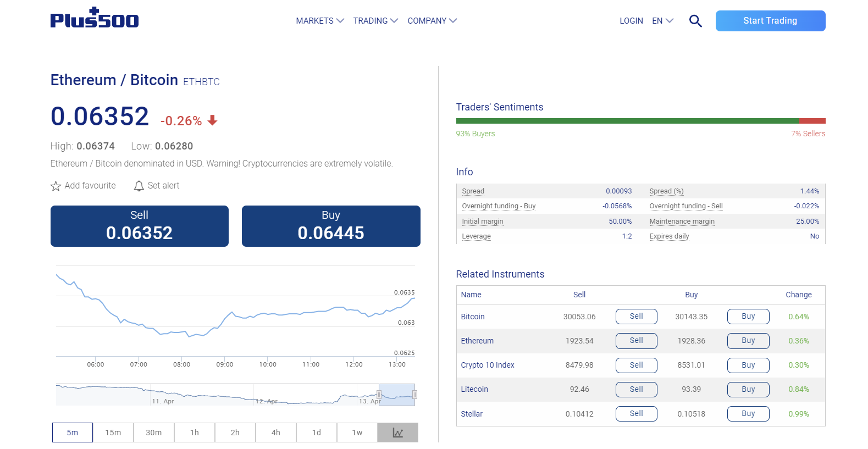Click the Spread (%) info label
Viewport: 868px width, 449px height.
point(666,191)
